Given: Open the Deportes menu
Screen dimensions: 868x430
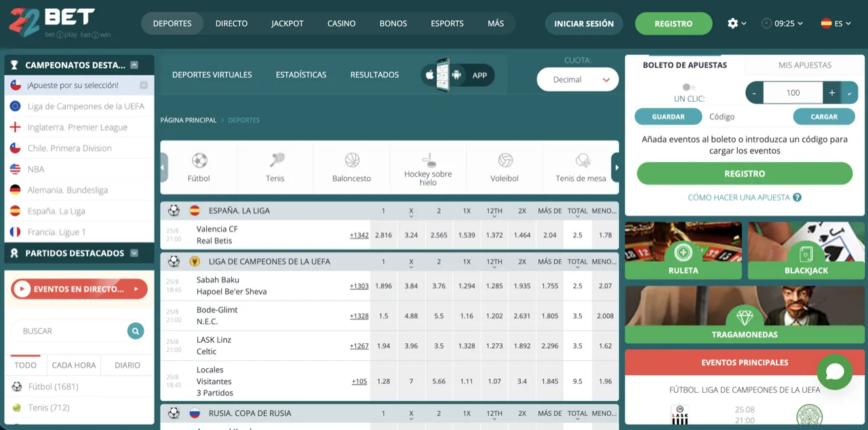Looking at the screenshot, I should [x=172, y=23].
